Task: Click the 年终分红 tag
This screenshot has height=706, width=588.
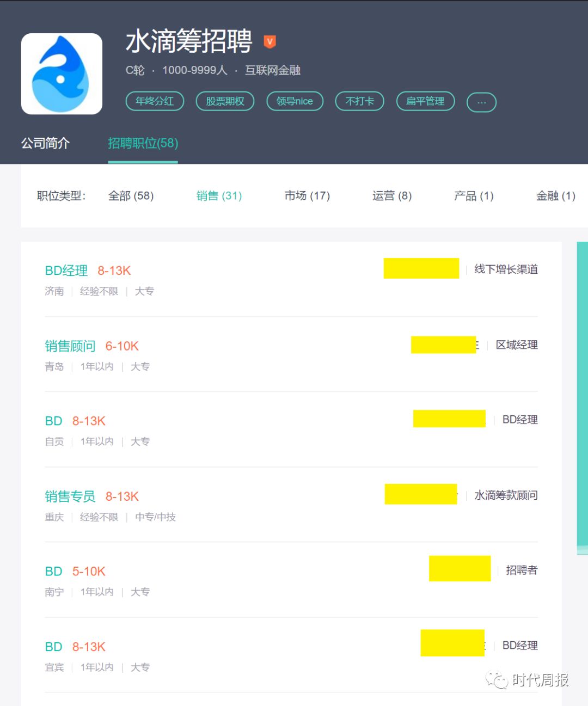Action: click(x=155, y=101)
